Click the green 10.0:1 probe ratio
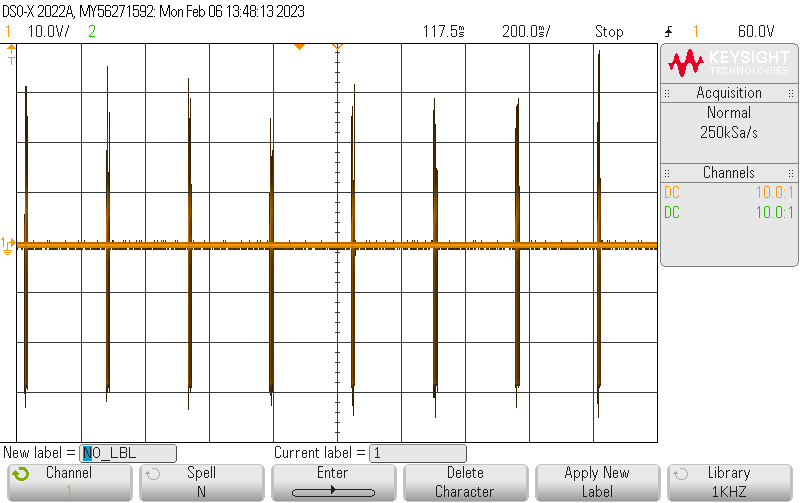 click(x=774, y=213)
